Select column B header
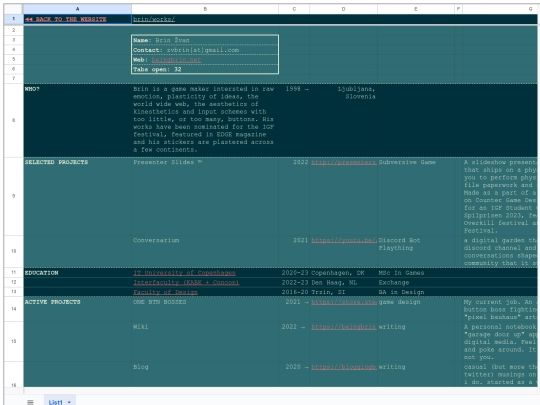540x405 pixels. 205,9
